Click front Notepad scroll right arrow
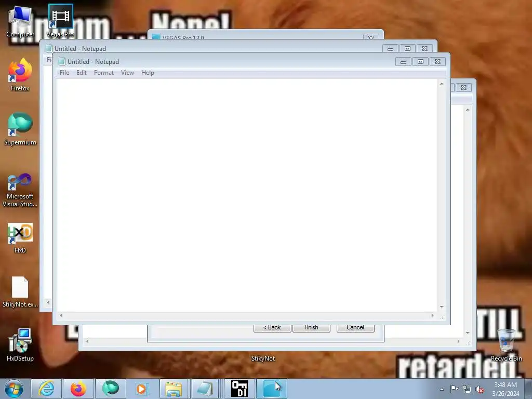The image size is (532, 399). (432, 315)
